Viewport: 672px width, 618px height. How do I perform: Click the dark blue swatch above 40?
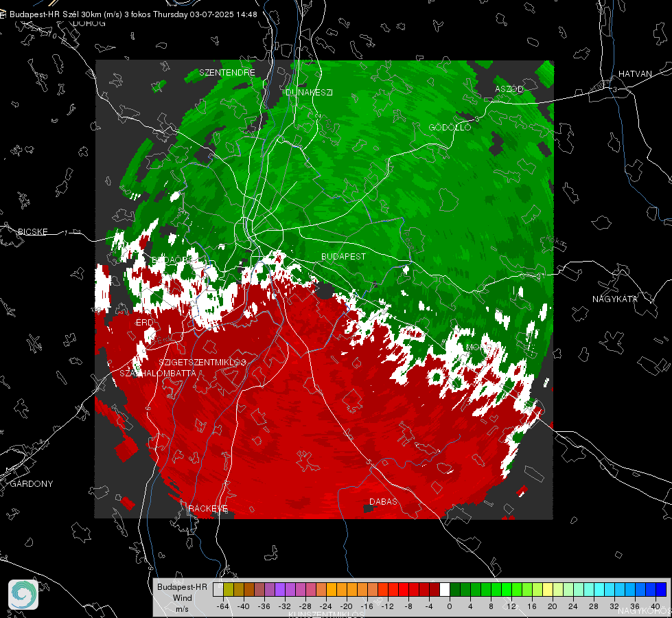coord(661,589)
